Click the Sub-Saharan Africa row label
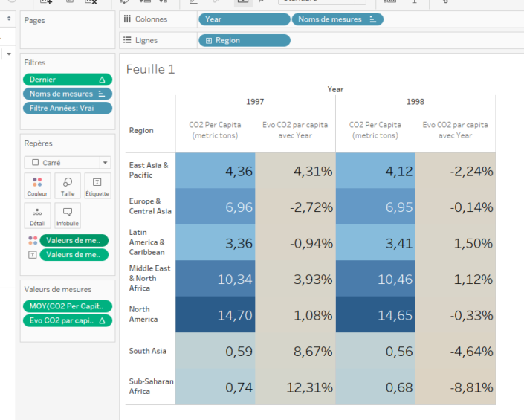The width and height of the screenshot is (524, 420). [151, 387]
